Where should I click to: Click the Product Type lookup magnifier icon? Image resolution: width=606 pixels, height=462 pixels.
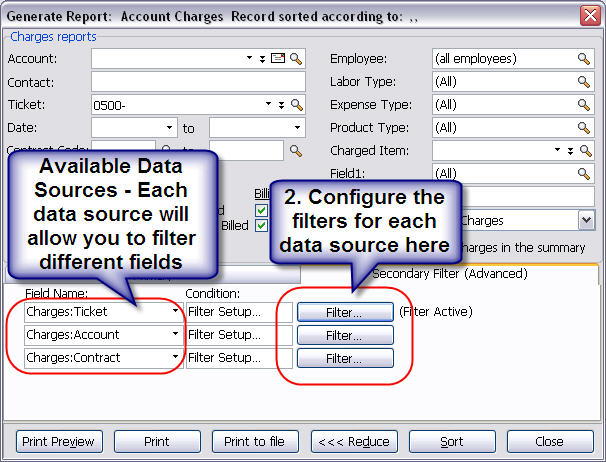pyautogui.click(x=585, y=128)
